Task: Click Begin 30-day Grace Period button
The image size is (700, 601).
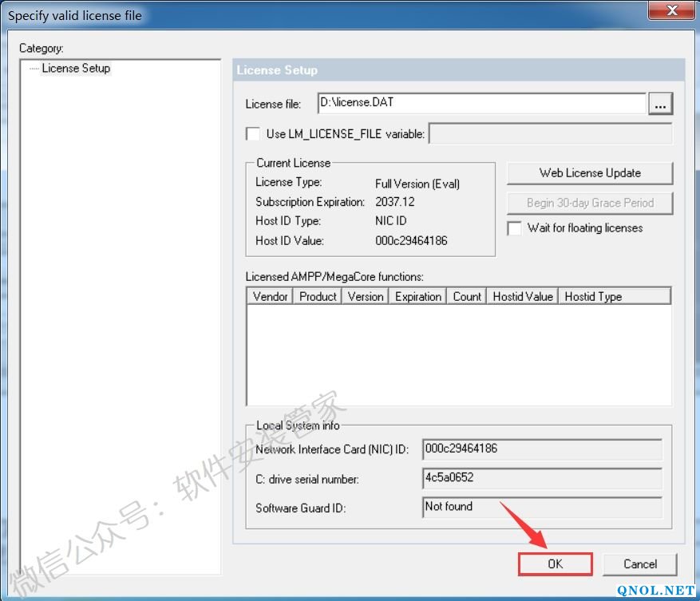Action: pos(590,203)
